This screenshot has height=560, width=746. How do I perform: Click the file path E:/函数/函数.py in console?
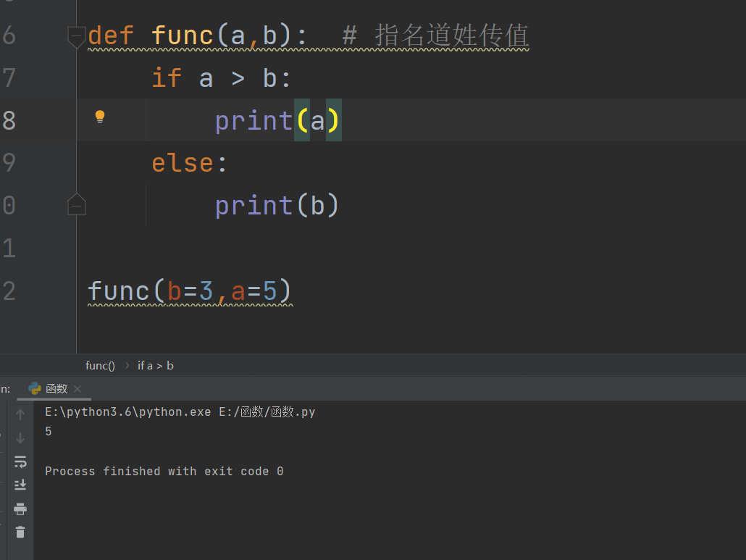pyautogui.click(x=267, y=411)
